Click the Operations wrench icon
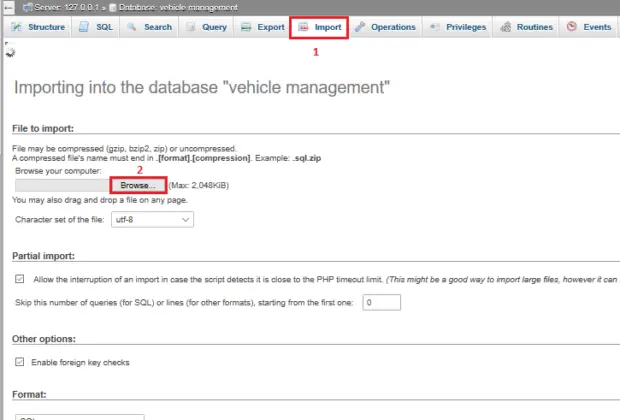The height and width of the screenshot is (420, 620). coord(360,27)
